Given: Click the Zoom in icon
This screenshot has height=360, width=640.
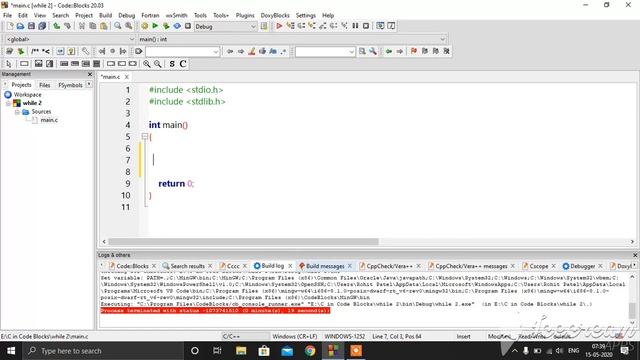Looking at the screenshot, I should pyautogui.click(x=147, y=64).
